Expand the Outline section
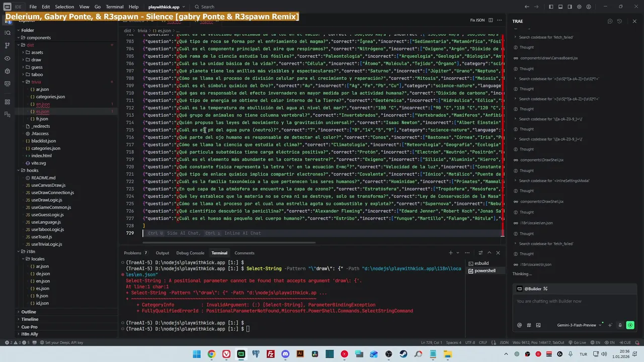This screenshot has width=644, height=362. (29, 312)
